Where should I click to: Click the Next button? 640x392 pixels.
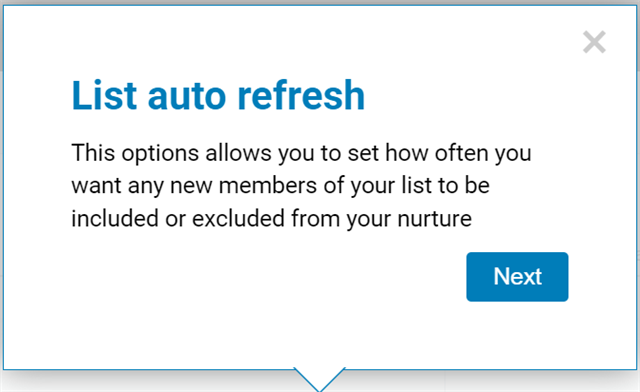[517, 277]
